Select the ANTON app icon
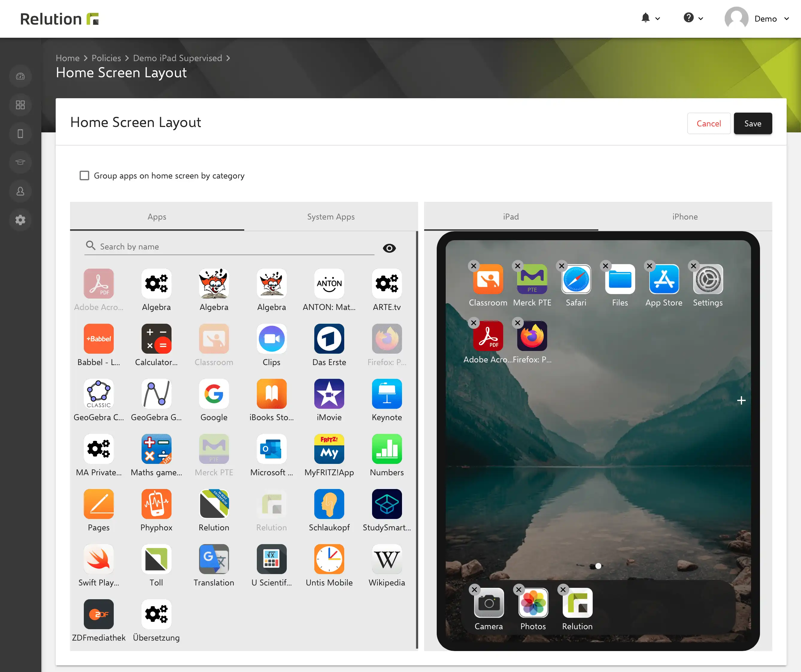The height and width of the screenshot is (672, 801). tap(329, 284)
